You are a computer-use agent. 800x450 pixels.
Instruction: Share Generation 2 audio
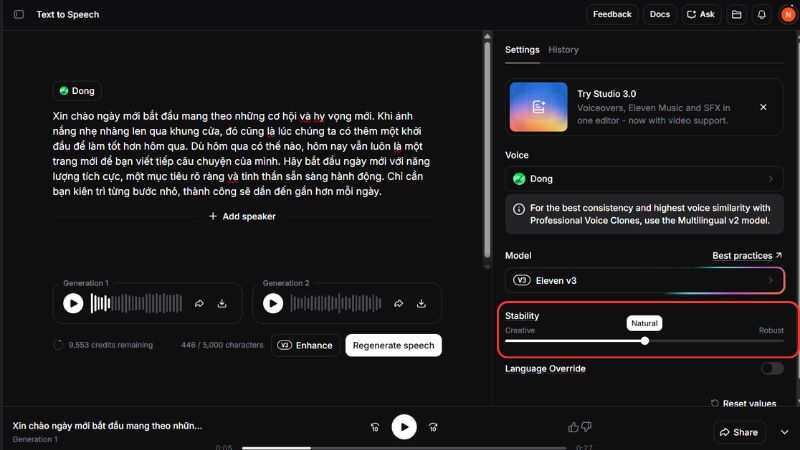click(x=398, y=304)
